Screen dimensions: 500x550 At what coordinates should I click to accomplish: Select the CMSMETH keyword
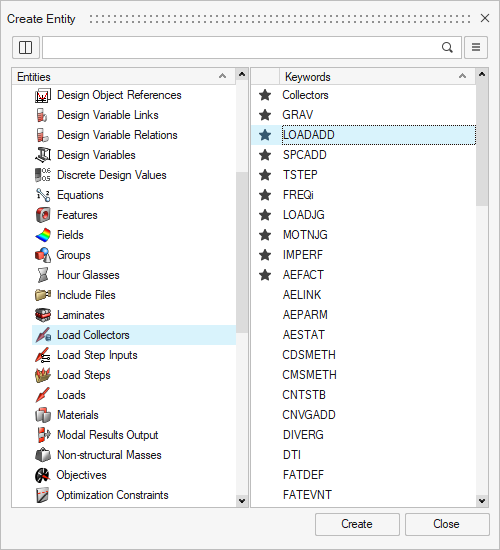click(309, 375)
